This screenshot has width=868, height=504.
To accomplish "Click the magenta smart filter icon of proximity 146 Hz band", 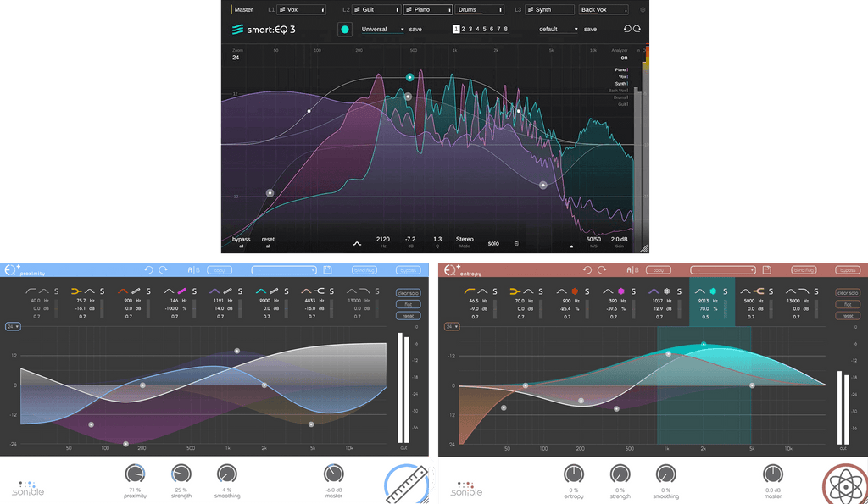I will tap(181, 291).
